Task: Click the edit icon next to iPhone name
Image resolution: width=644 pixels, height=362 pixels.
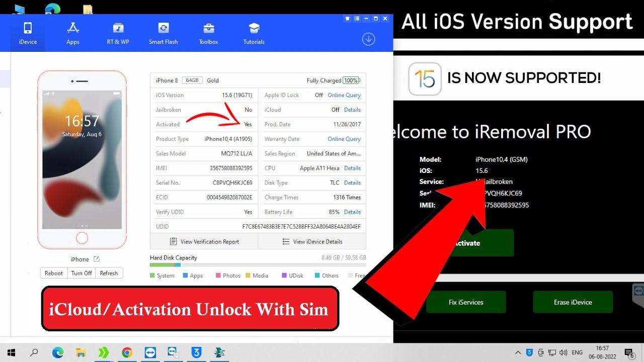Action: click(97, 259)
